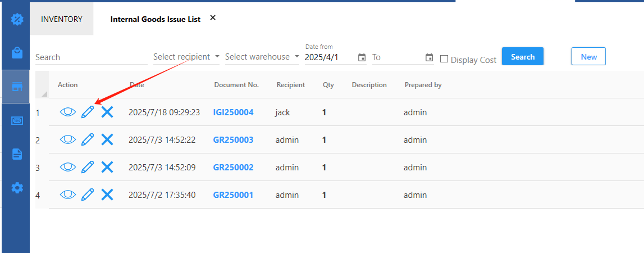
Task: Click the edit pencil for IGI250004
Action: [88, 112]
